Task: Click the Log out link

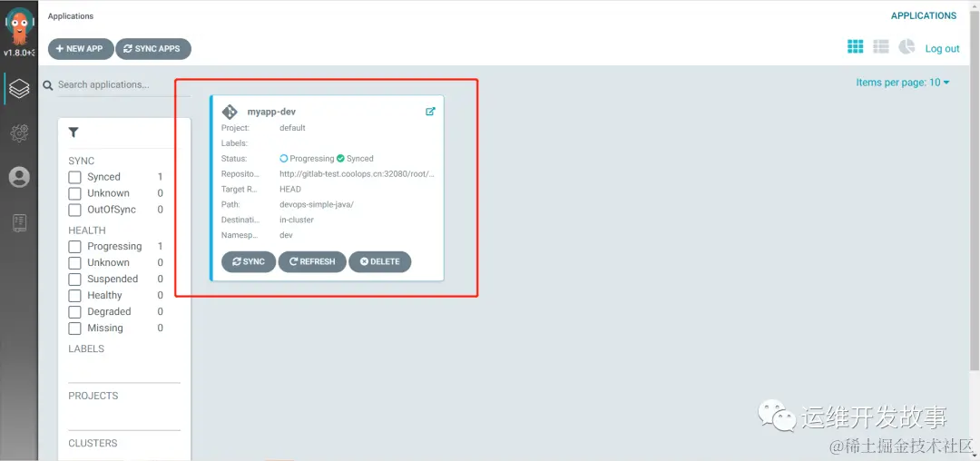Action: click(x=942, y=49)
